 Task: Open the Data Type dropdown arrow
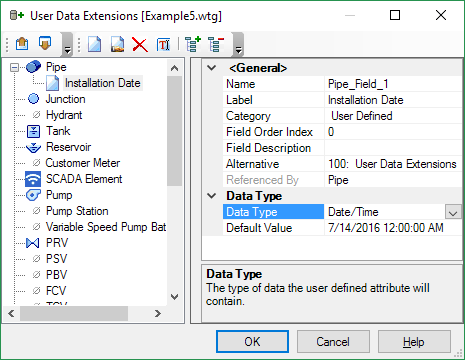pos(453,212)
